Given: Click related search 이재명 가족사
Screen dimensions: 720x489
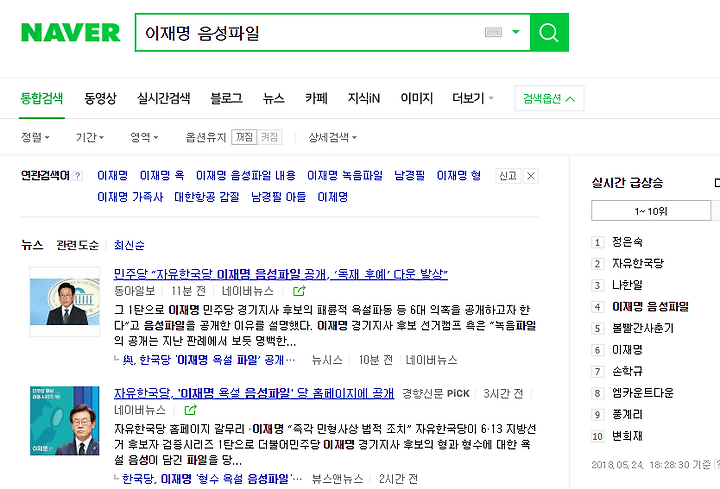Looking at the screenshot, I should (130, 197).
